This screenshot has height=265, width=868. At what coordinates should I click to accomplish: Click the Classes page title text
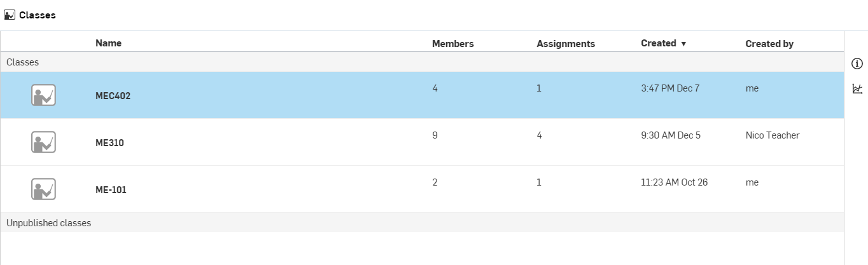coord(38,15)
